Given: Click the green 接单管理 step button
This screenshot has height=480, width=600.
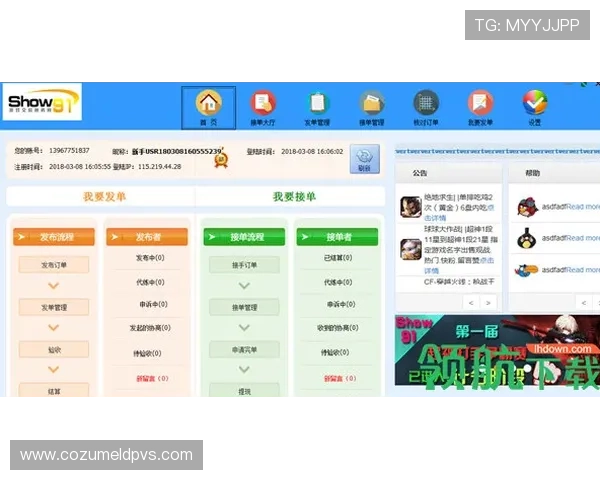Looking at the screenshot, I should [x=244, y=307].
